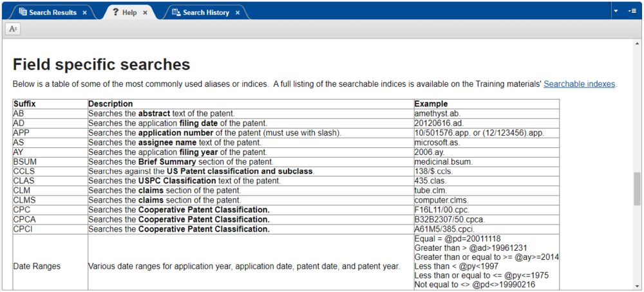This screenshot has width=644, height=292.
Task: Click the scrollbar up arrow
Action: pos(638,44)
